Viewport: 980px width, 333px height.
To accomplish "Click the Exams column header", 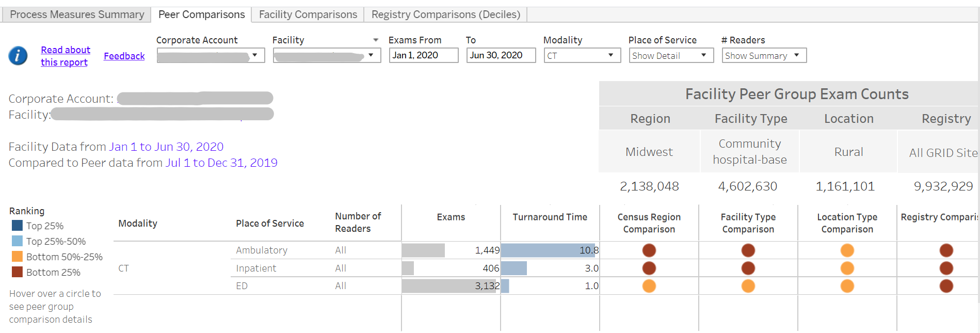I will (x=451, y=217).
